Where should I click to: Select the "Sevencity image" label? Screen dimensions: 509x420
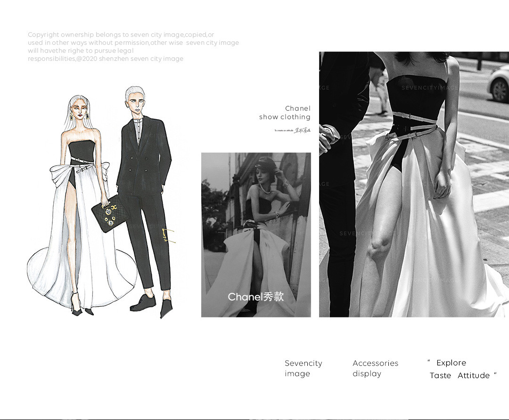point(303,368)
